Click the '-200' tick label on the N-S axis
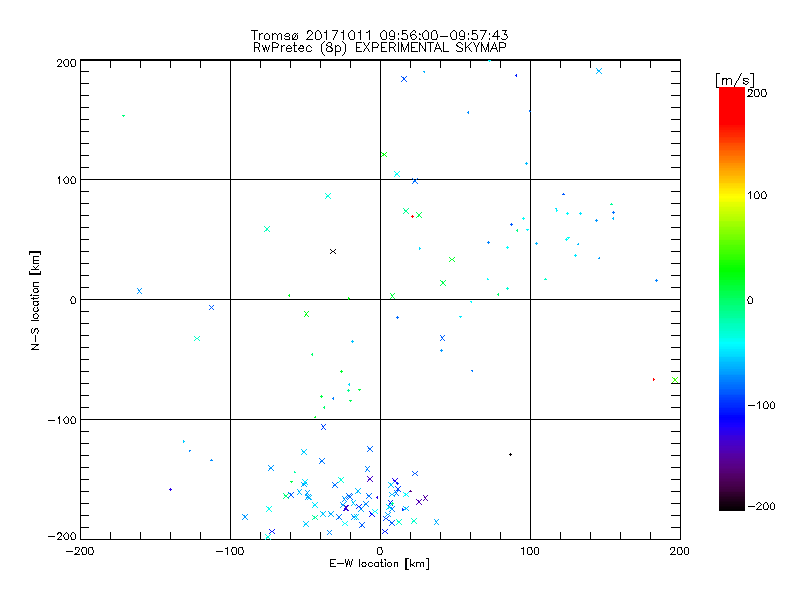Viewport: 800px width, 600px height. point(62,537)
